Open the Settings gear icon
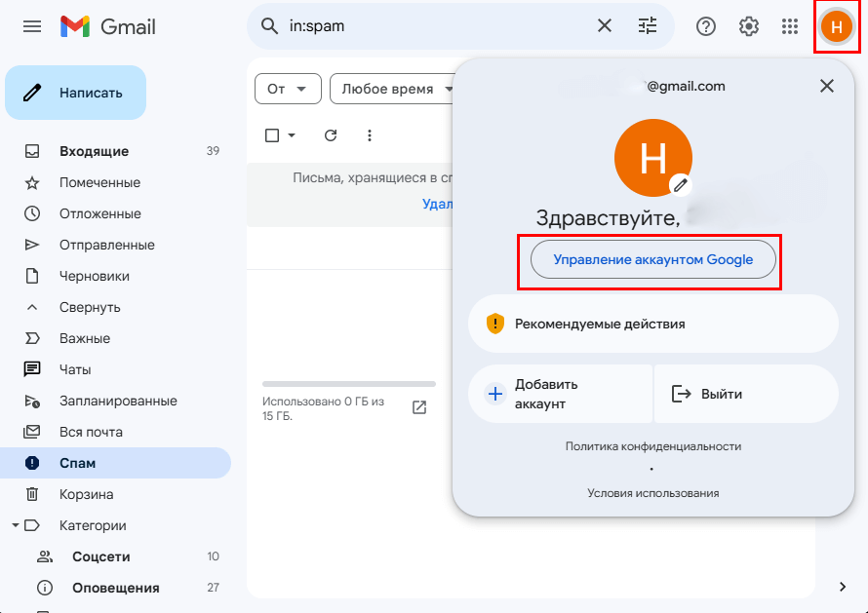 [749, 26]
